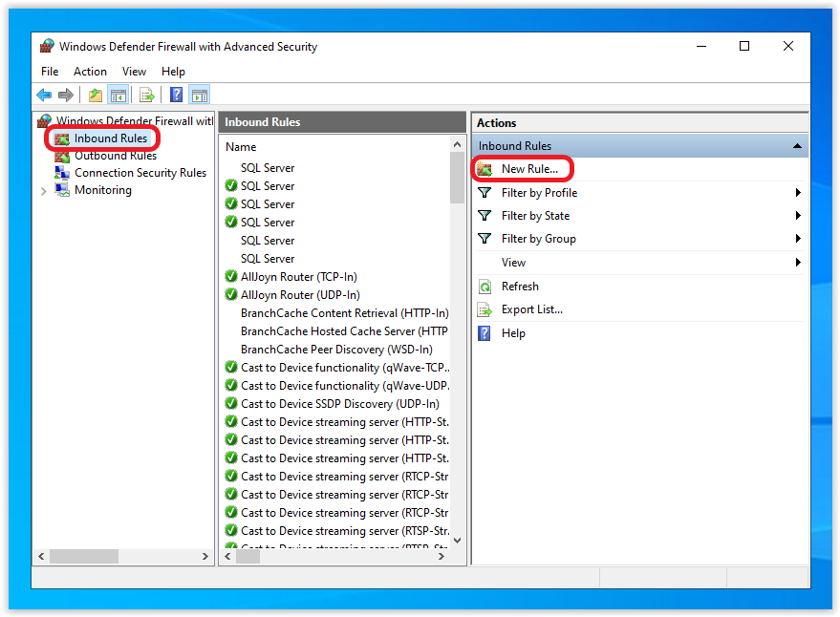Toggle the Show/Hide Console Tree toolbar button
This screenshot has width=840, height=617.
point(118,95)
